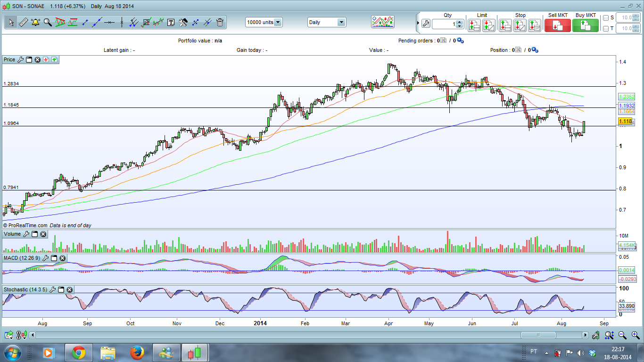Open Price panel wrench settings
Screen dimensions: 644x362
20,59
